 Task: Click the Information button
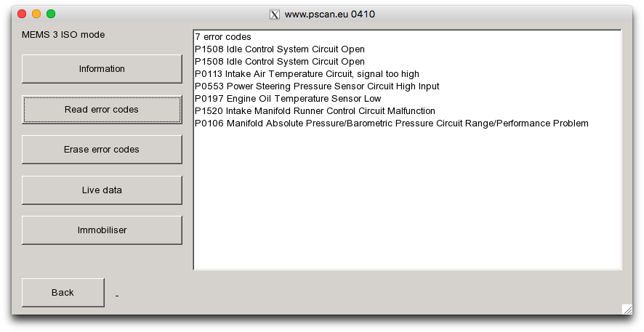tap(102, 69)
